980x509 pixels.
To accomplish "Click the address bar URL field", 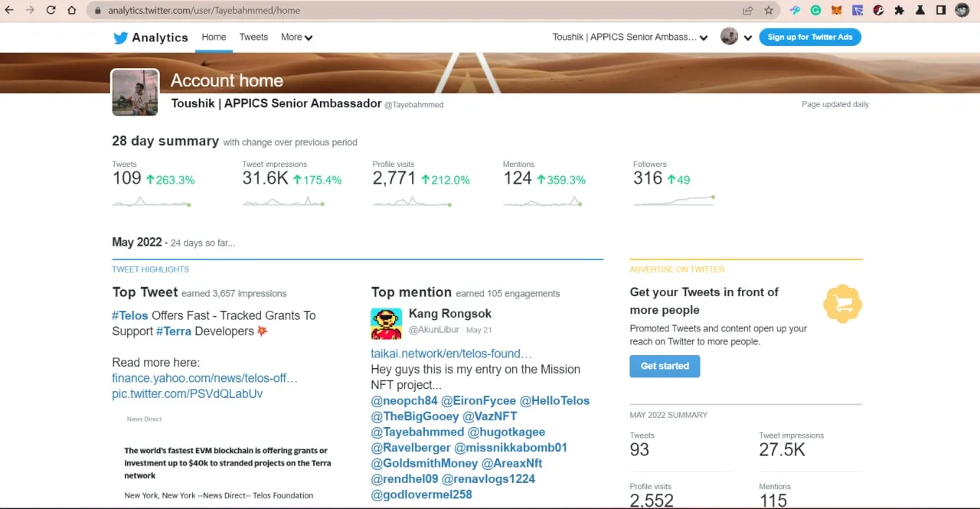I will 413,11.
